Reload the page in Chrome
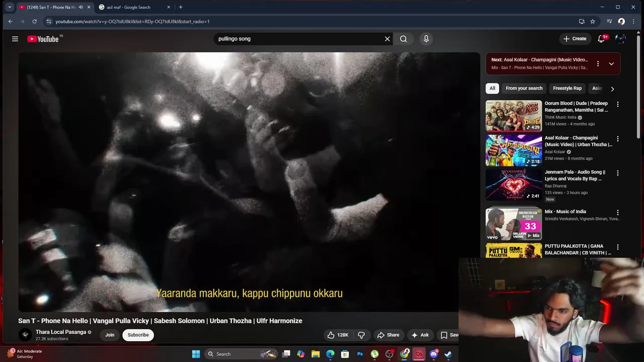644x362 pixels. tap(34, 22)
